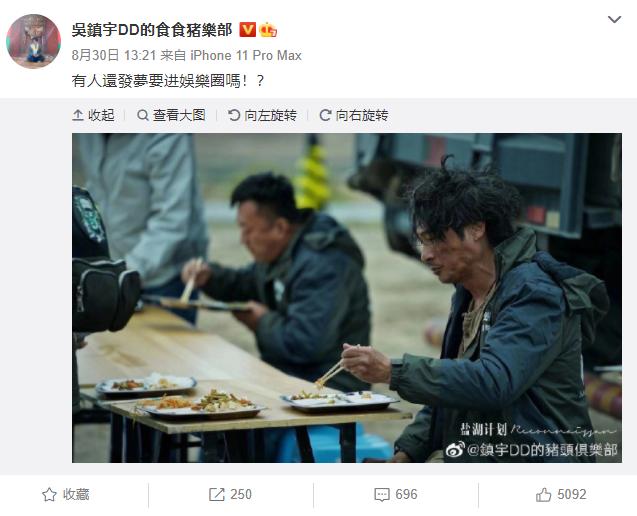Viewport: 637px width, 516px height.
Task: Rotate the image right with 向右旋转
Action: [354, 115]
